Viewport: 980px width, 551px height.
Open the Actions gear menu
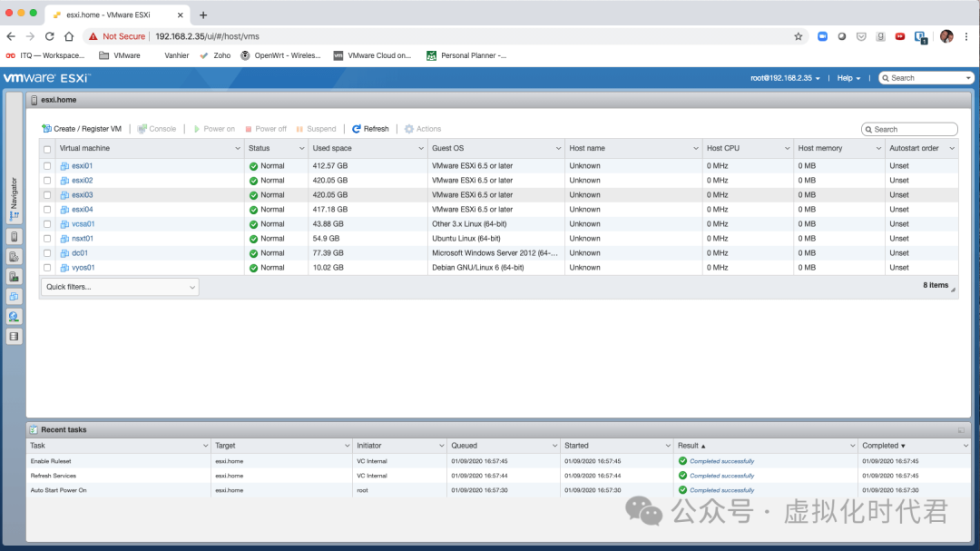point(423,129)
